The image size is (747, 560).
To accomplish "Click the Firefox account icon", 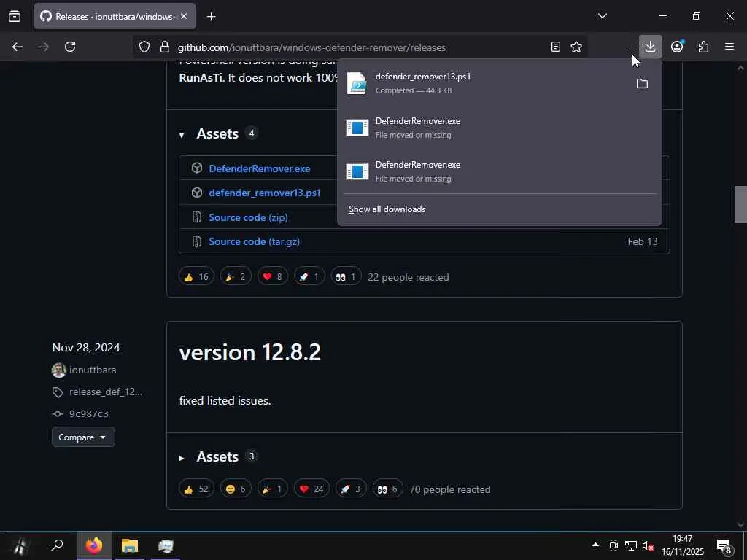I will pyautogui.click(x=677, y=47).
